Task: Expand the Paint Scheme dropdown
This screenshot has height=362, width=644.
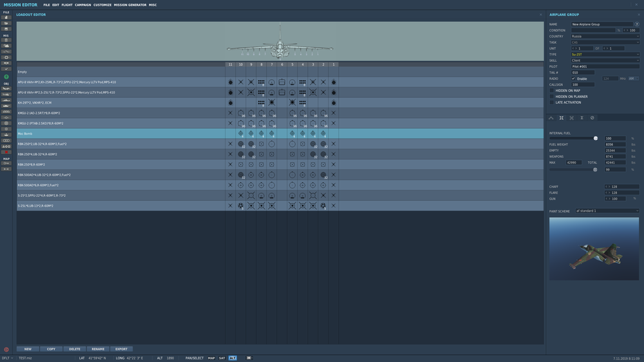Action: (x=607, y=211)
